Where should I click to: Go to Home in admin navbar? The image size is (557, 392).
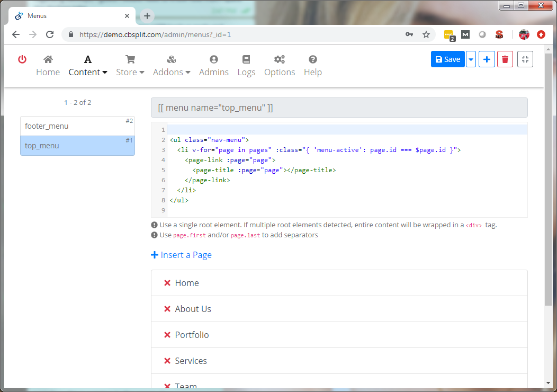click(48, 66)
